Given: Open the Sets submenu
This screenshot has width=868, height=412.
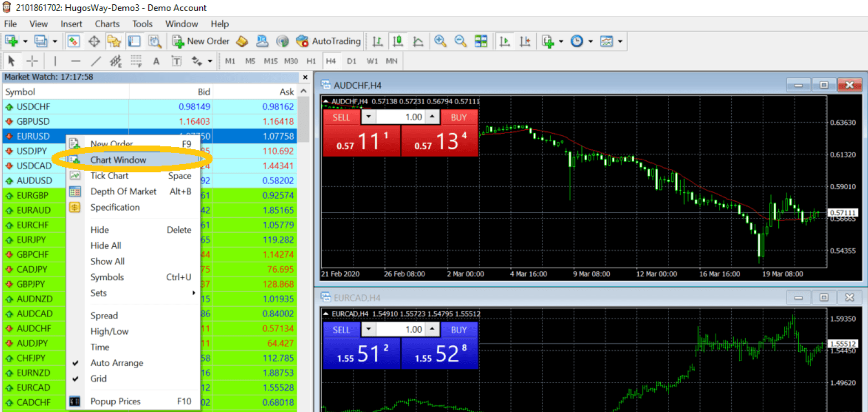Looking at the screenshot, I should [133, 293].
